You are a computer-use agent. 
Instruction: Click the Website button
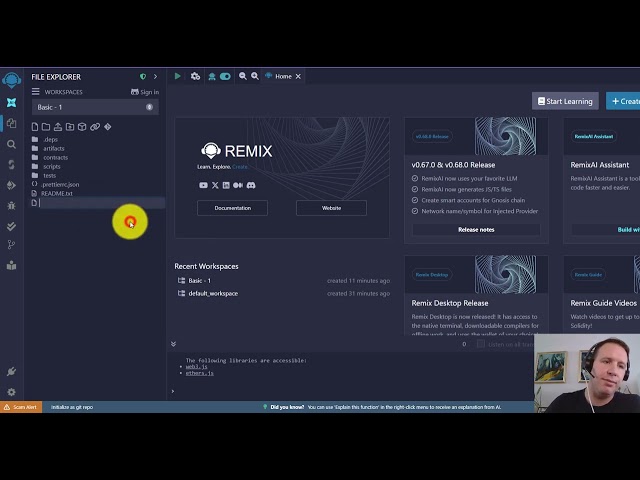[x=331, y=208]
